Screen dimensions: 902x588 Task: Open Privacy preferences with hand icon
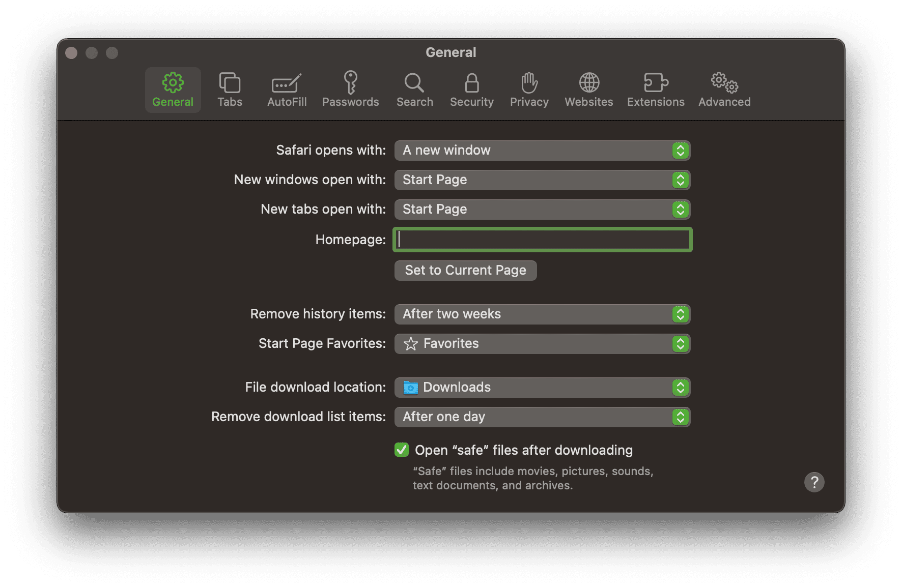(529, 90)
